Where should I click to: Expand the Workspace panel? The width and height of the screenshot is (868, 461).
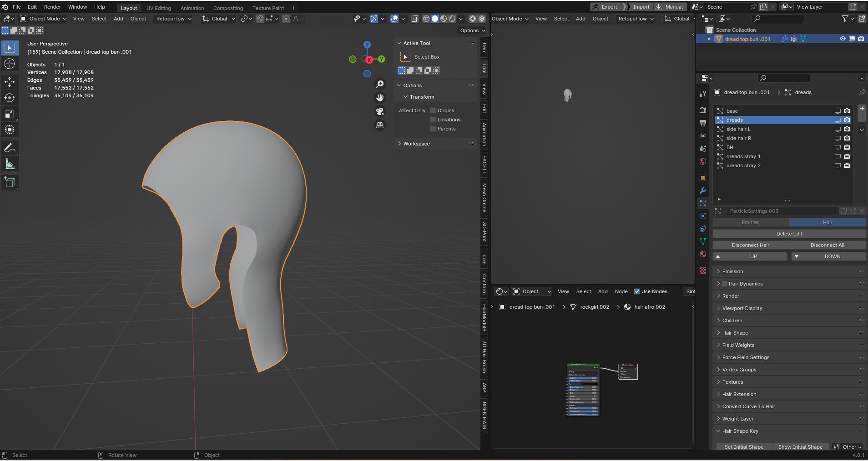(435, 144)
